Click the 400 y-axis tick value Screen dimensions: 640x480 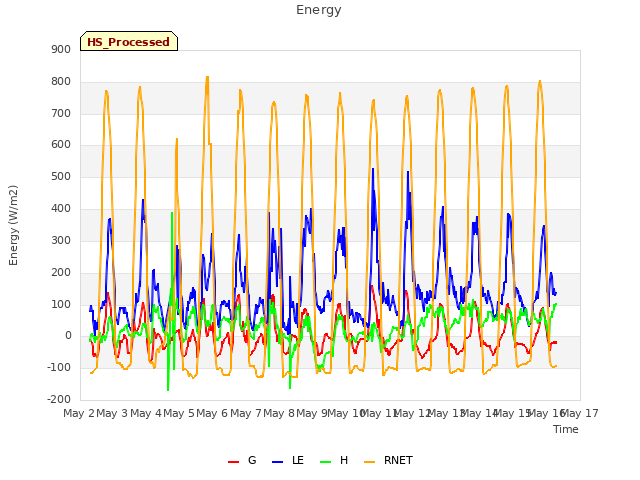(x=61, y=209)
